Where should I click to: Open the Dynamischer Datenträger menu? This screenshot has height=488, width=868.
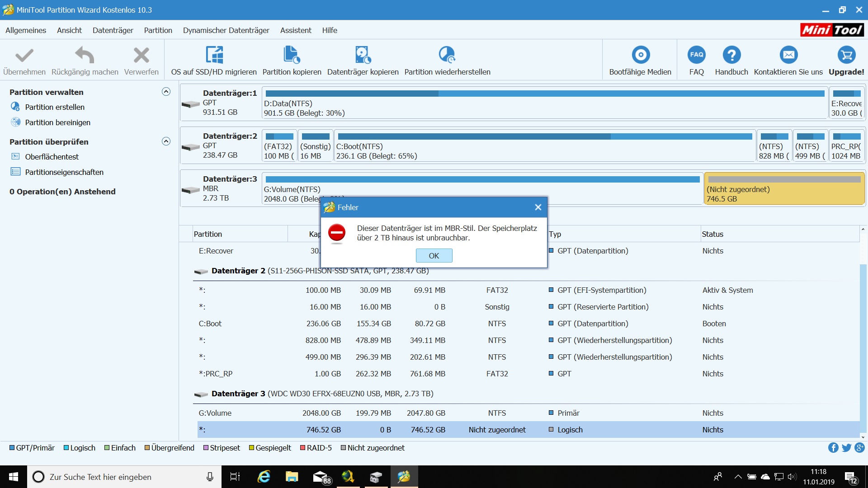[226, 30]
